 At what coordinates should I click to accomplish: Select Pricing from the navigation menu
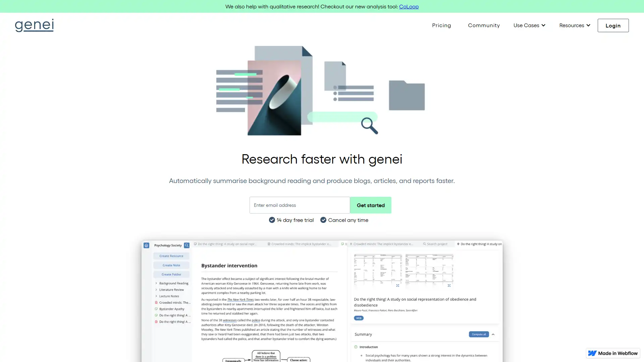coord(441,25)
